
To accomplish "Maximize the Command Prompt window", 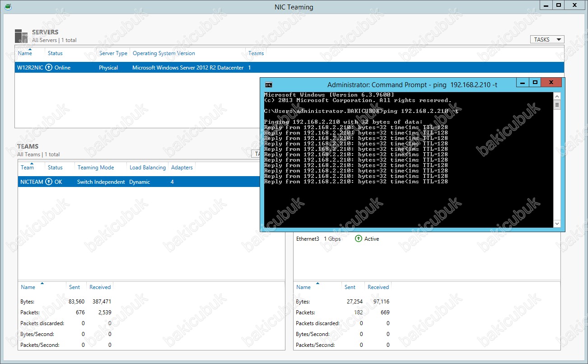I will [x=535, y=83].
